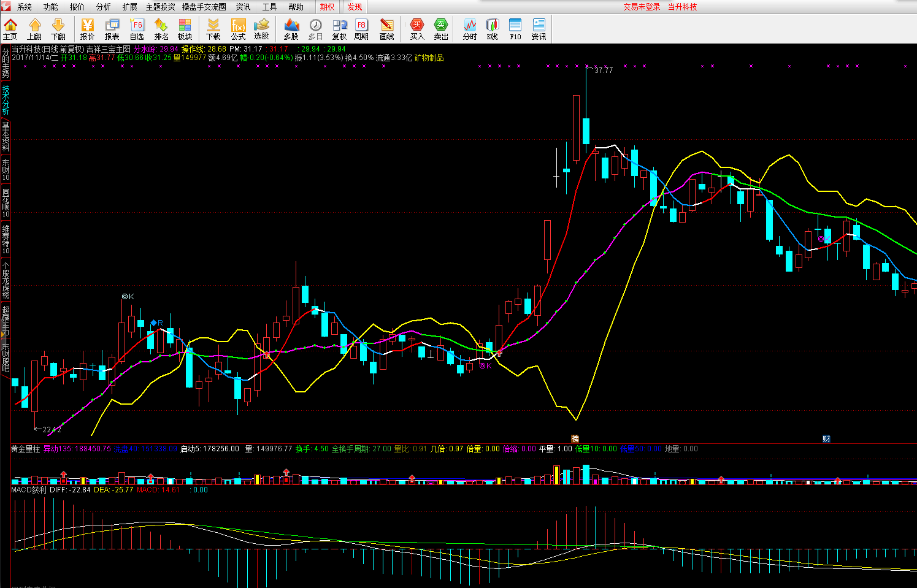Expand the orange arrow on left sidebar
Screen dimensions: 917x588
(x=3, y=334)
